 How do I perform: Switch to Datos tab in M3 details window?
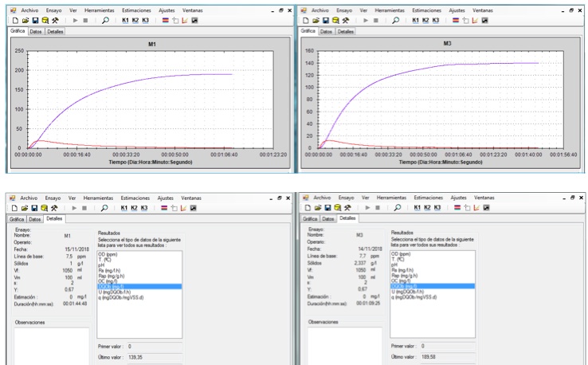(327, 218)
